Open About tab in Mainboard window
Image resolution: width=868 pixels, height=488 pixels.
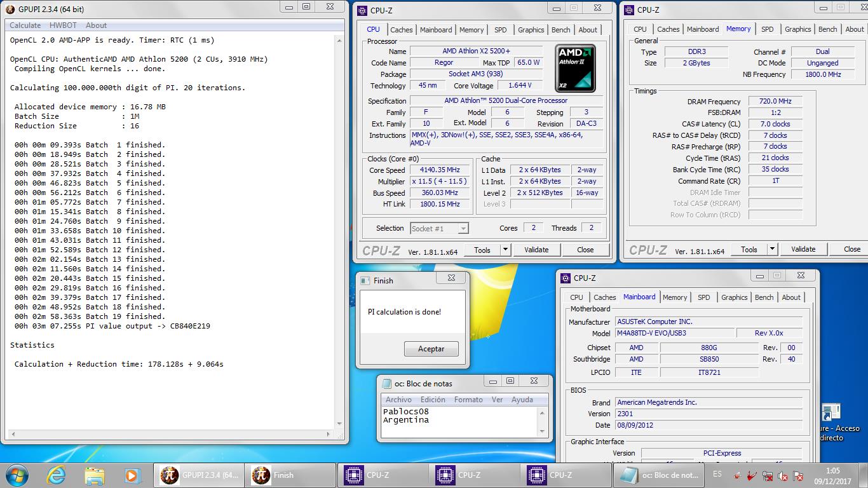tap(791, 297)
